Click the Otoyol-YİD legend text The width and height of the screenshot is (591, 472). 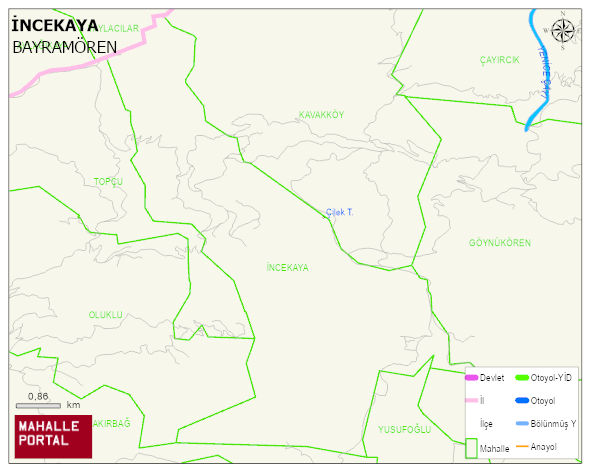(551, 378)
